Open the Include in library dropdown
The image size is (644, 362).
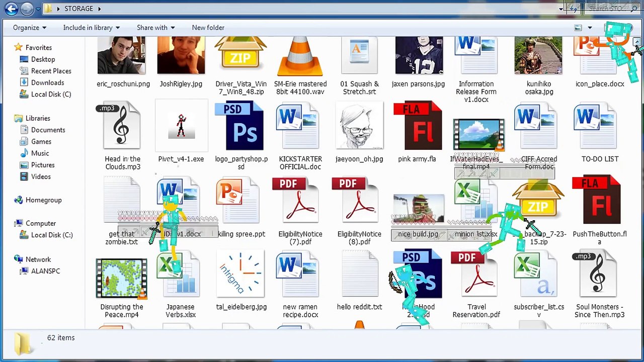pyautogui.click(x=92, y=28)
